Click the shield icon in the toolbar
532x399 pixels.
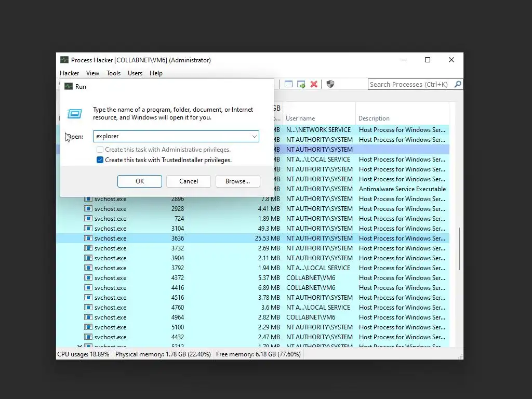coord(330,84)
